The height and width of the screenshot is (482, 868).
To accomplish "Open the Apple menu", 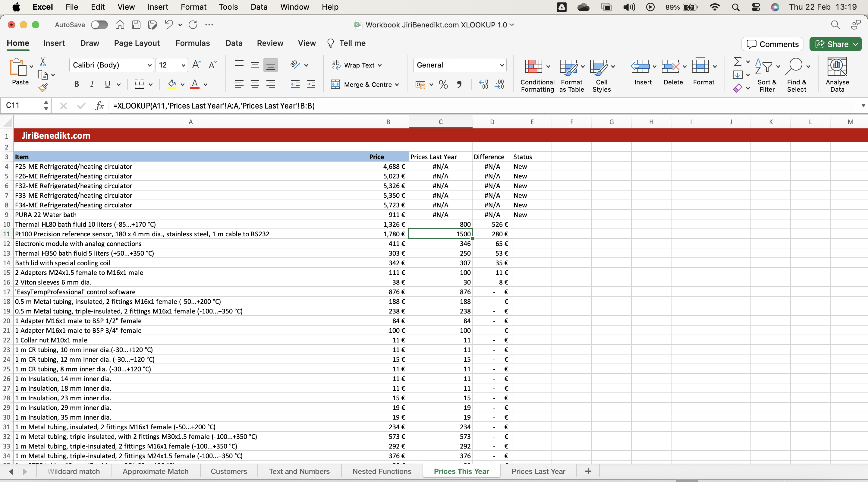I will (16, 7).
